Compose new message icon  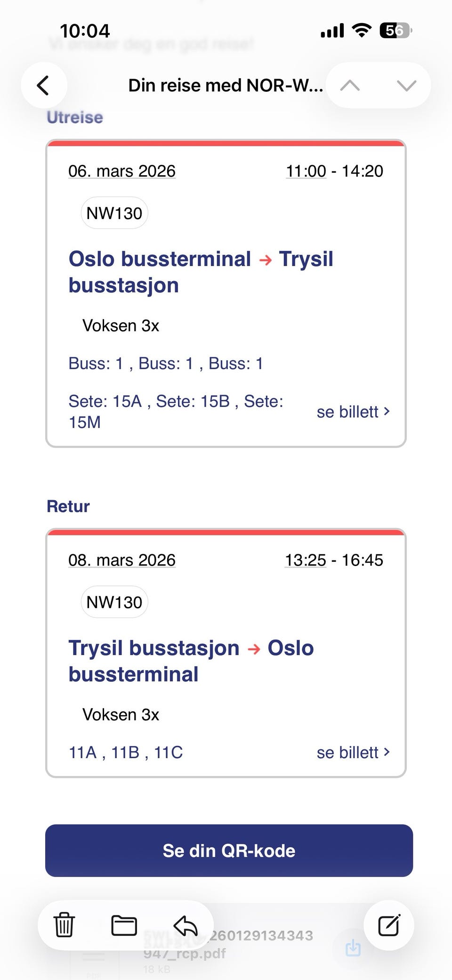pos(389,925)
